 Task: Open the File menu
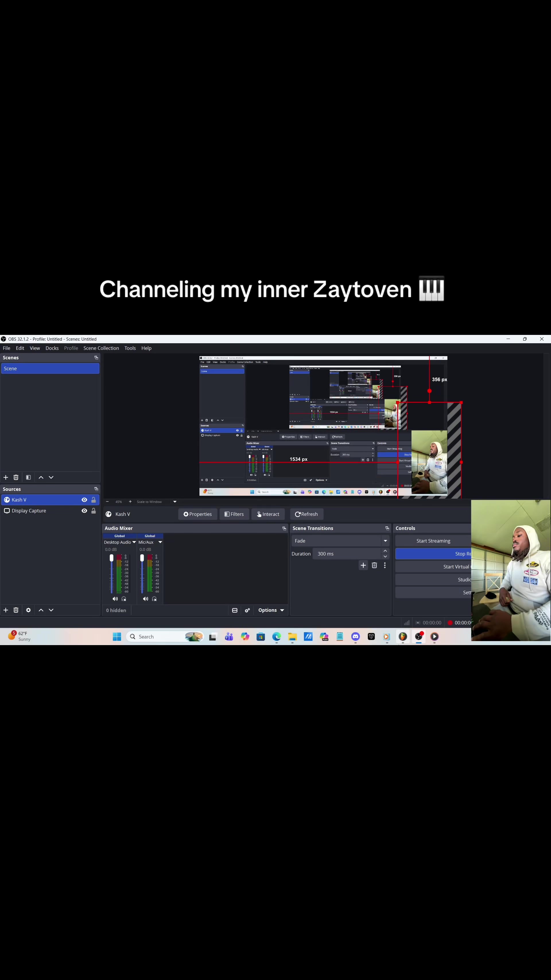tap(7, 348)
